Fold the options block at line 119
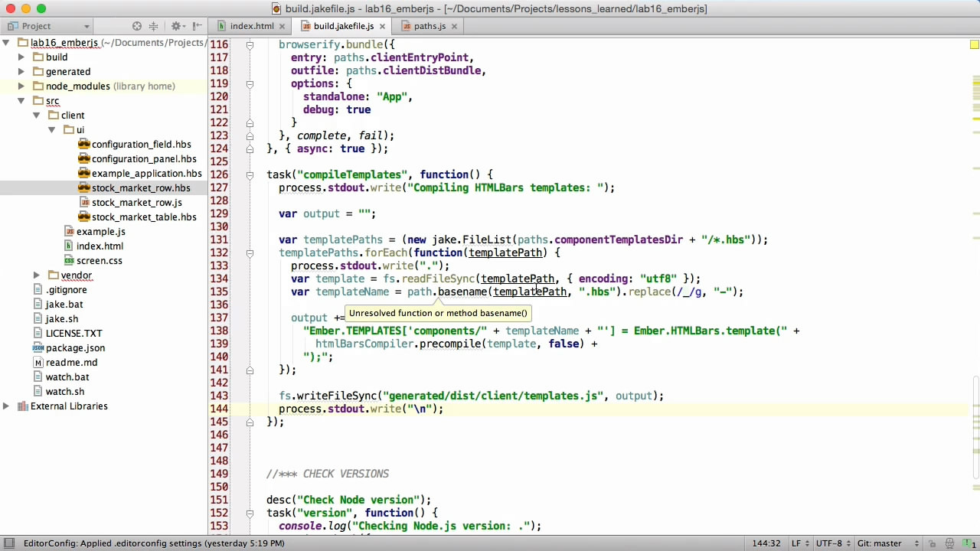Screen dimensions: 980x551 tap(250, 84)
